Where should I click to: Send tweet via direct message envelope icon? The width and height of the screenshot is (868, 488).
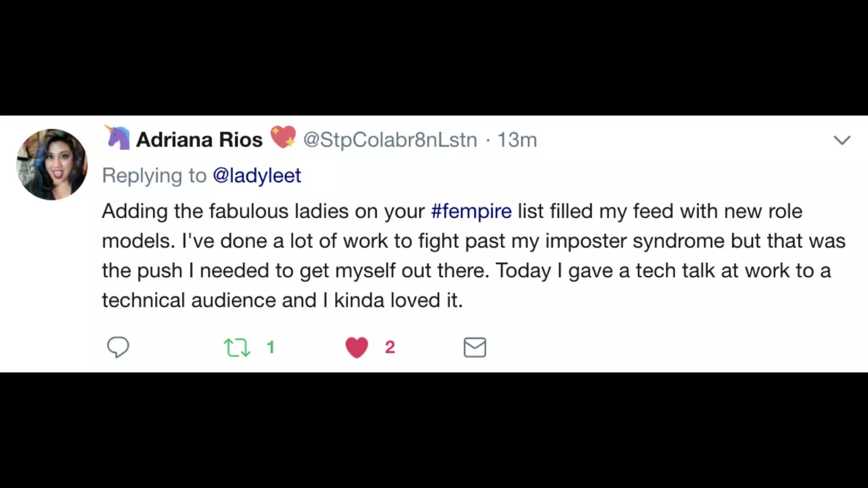pyautogui.click(x=475, y=347)
